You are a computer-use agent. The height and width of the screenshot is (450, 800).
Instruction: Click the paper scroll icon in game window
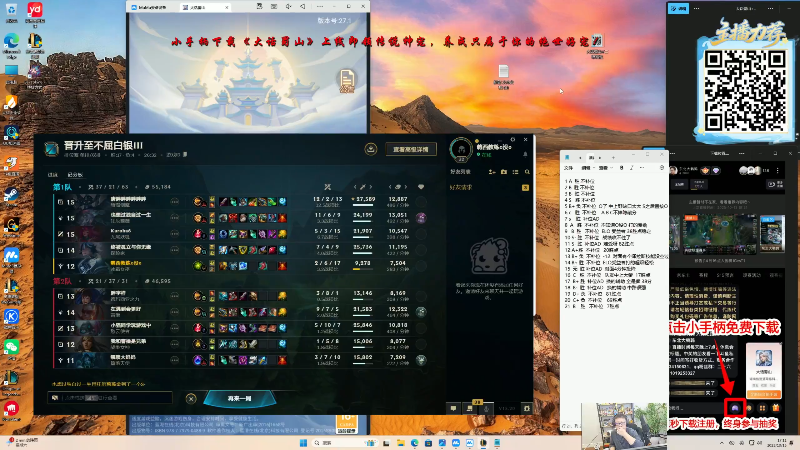(x=347, y=81)
